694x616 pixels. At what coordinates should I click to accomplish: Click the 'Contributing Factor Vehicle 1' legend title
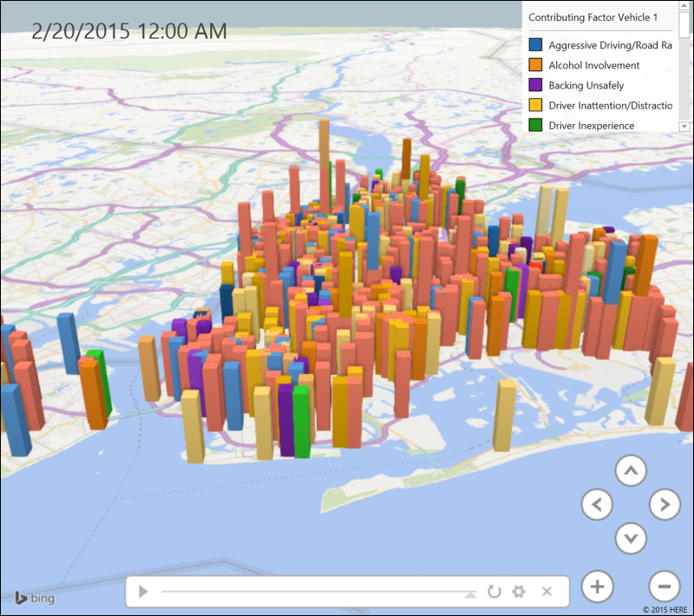click(x=593, y=17)
